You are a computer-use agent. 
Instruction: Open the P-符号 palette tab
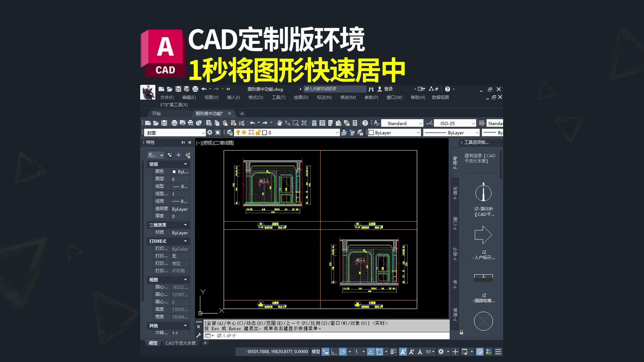coord(455,163)
